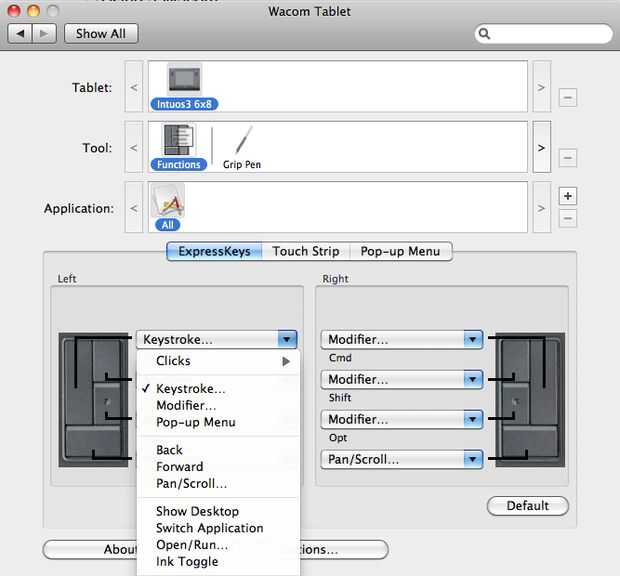Choose Open/Run... option
Screen dimensions: 620x576
click(x=218, y=545)
